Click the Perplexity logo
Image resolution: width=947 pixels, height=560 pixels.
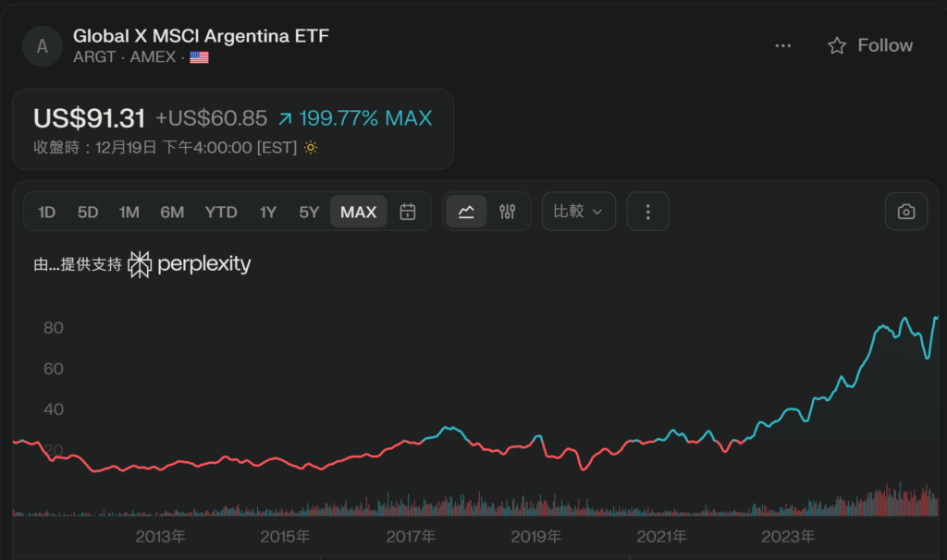point(190,264)
